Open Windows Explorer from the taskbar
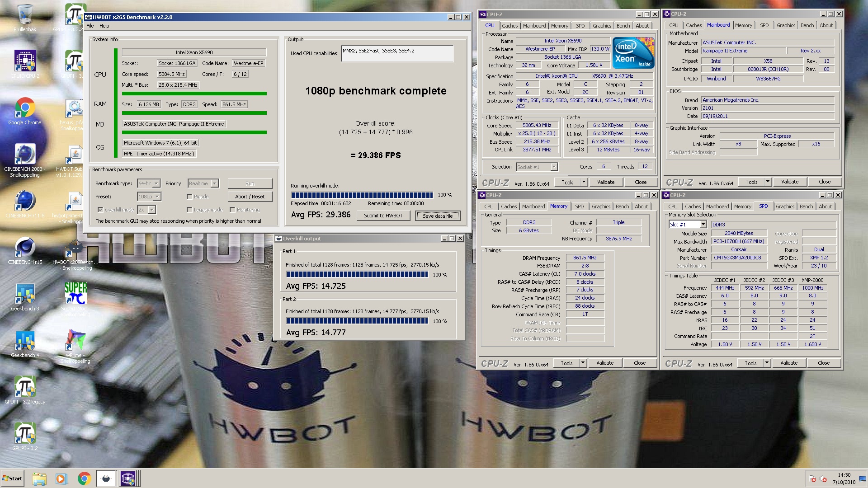 pos(39,479)
